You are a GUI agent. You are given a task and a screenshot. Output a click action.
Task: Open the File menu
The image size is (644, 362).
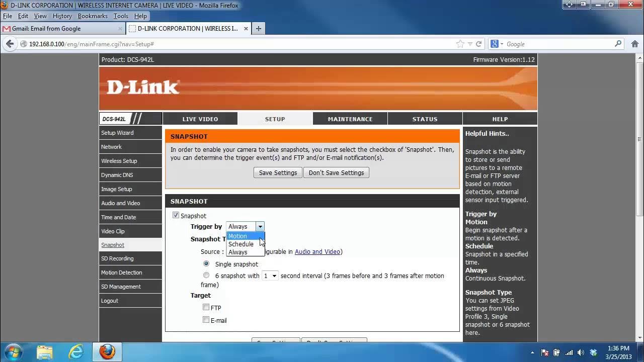(8, 16)
